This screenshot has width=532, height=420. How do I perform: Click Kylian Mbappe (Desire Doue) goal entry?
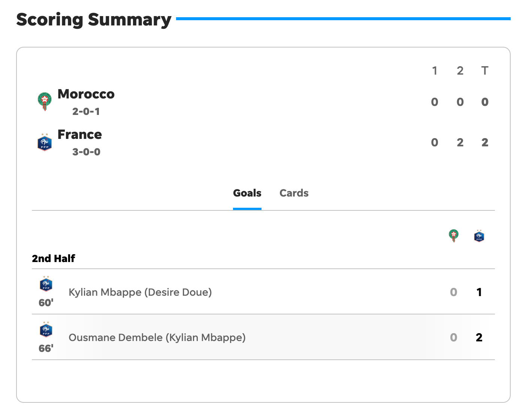140,292
